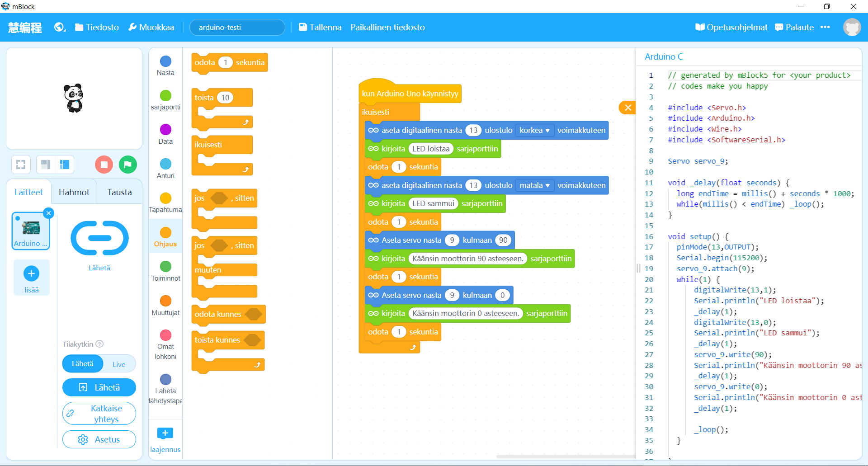The image size is (868, 466).
Task: Click the Katkaise yhteys button
Action: coord(99,414)
